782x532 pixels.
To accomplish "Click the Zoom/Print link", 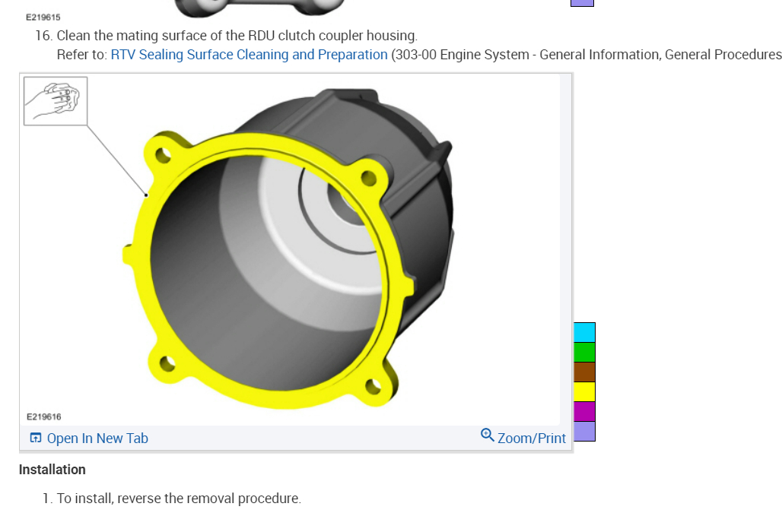I will pyautogui.click(x=532, y=439).
